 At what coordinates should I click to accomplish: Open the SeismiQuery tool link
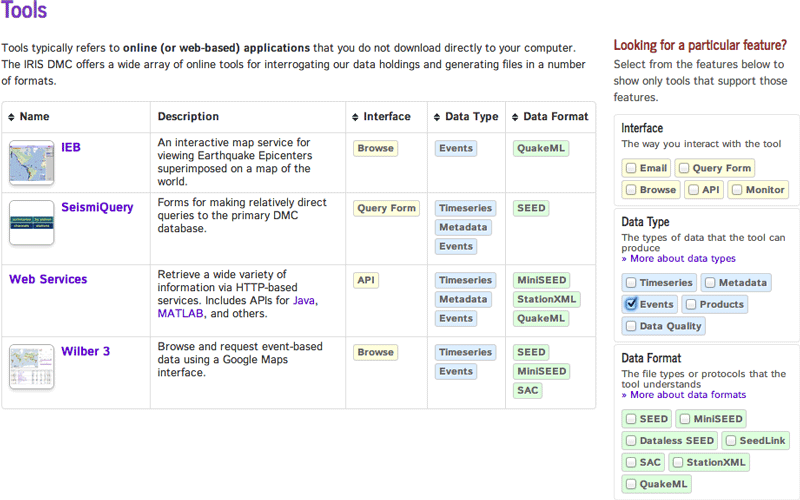point(97,207)
